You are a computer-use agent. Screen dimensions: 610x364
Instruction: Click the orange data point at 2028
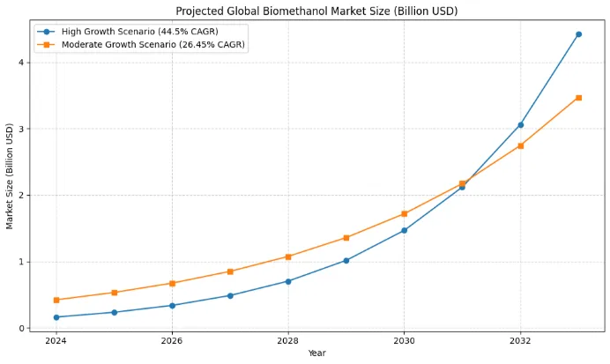[x=288, y=256]
